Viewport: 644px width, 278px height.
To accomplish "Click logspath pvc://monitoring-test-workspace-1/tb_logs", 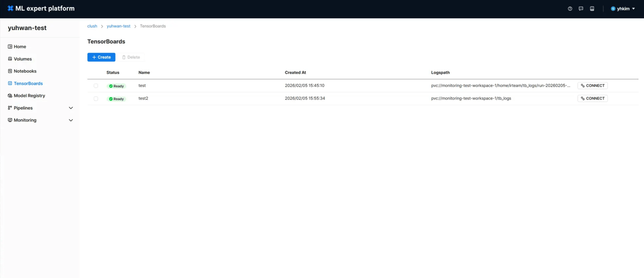I will pyautogui.click(x=471, y=98).
